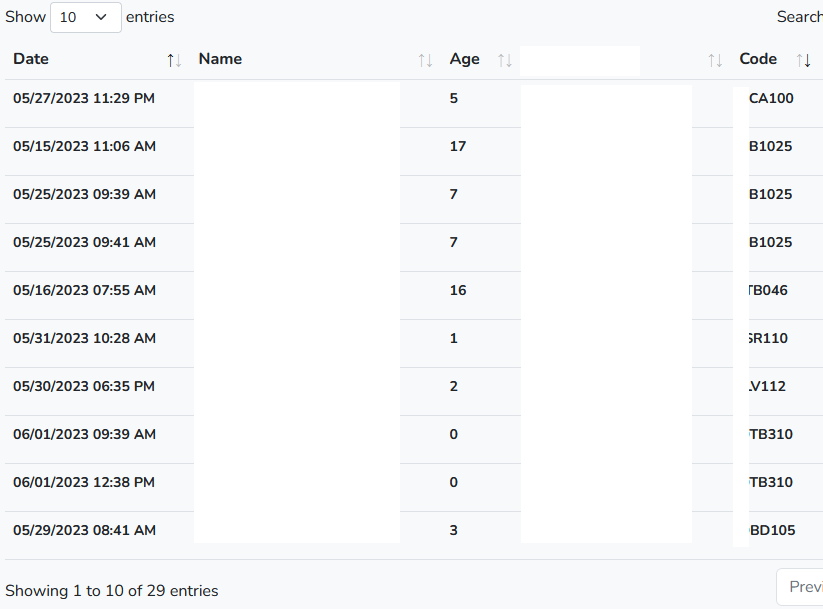Click the Date column header label

(x=30, y=59)
